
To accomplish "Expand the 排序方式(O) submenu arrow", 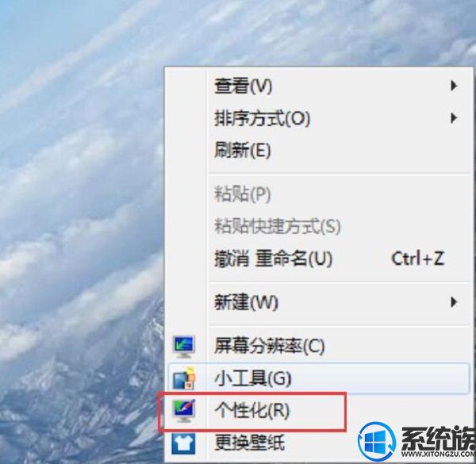I will 454,118.
